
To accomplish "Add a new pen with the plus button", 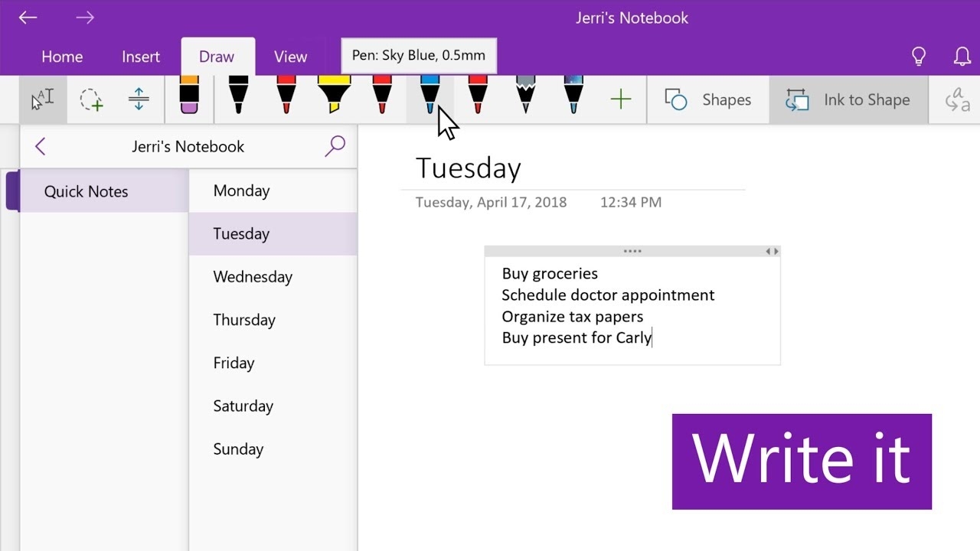I will 621,98.
